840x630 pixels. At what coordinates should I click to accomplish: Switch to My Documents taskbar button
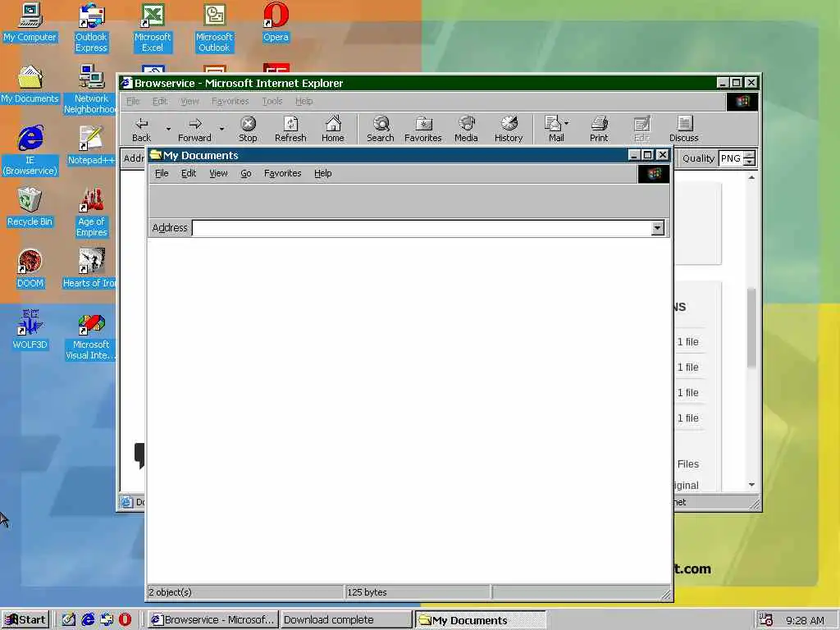tap(480, 620)
